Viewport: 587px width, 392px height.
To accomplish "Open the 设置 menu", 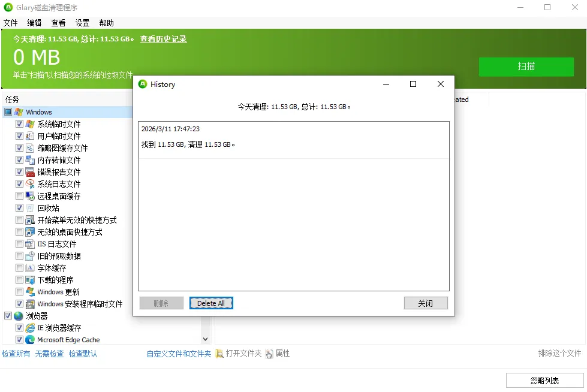I will 82,23.
